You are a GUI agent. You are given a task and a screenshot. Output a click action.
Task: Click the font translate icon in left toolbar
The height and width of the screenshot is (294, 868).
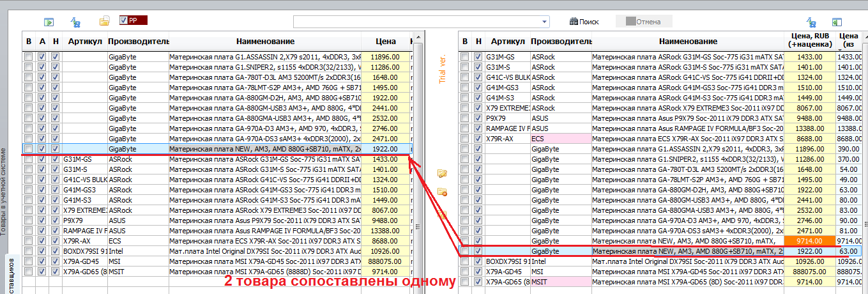[75, 22]
